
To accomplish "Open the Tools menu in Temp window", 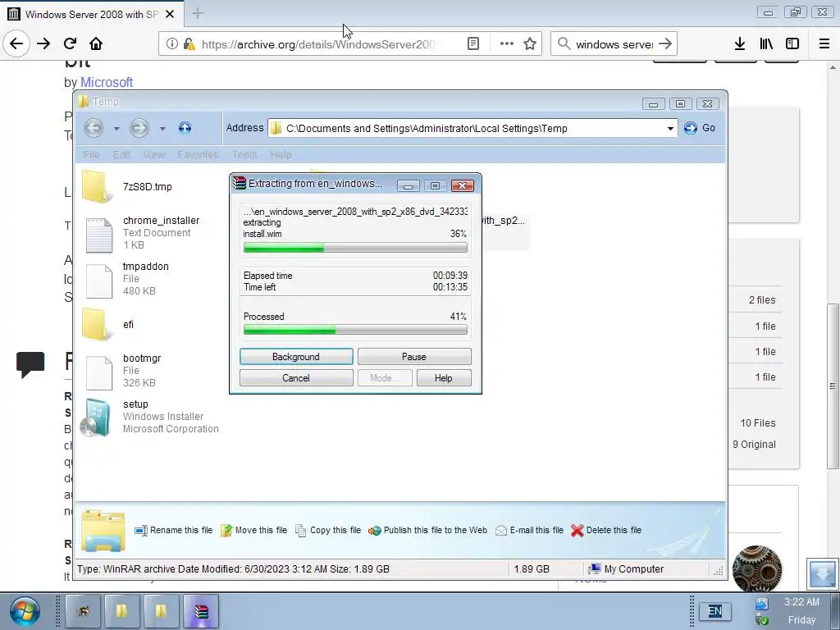I will (x=244, y=155).
